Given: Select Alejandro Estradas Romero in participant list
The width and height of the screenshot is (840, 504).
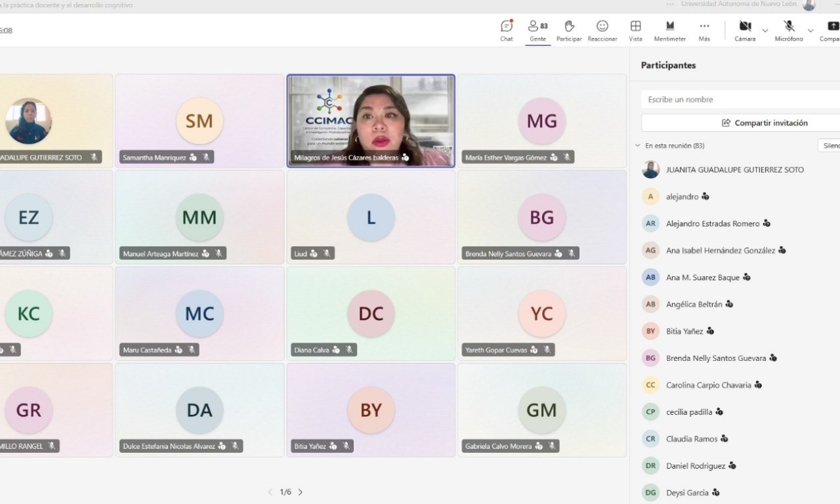Looking at the screenshot, I should 713,224.
